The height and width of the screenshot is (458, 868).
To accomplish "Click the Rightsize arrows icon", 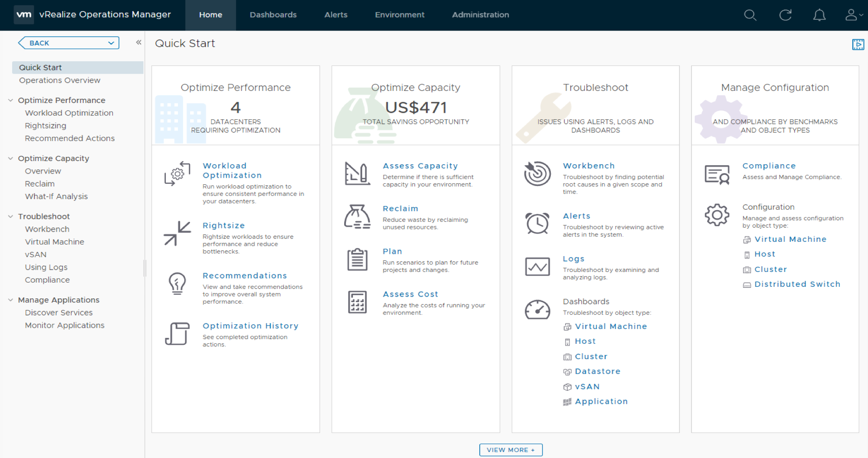I will pos(177,233).
